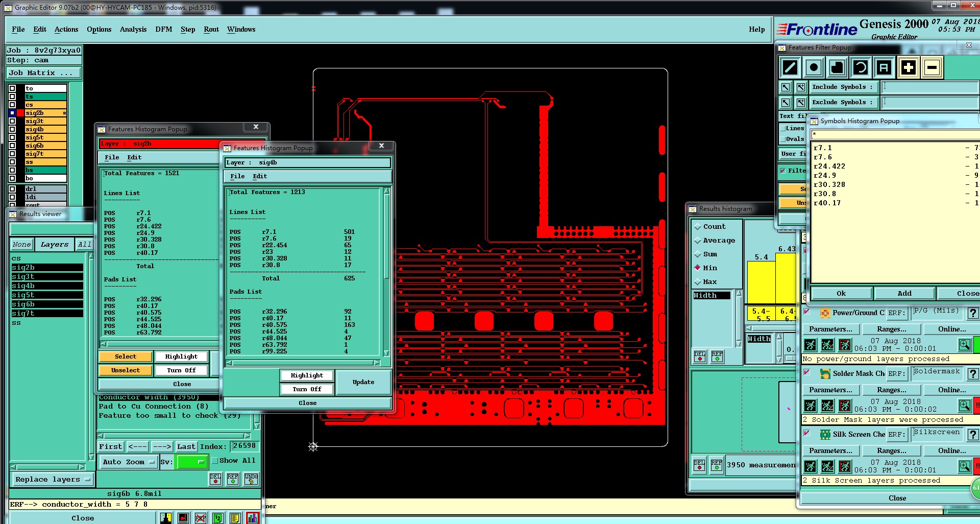Screen dimensions: 980x524
Task: Select the Text filter icon
Action: click(x=884, y=67)
